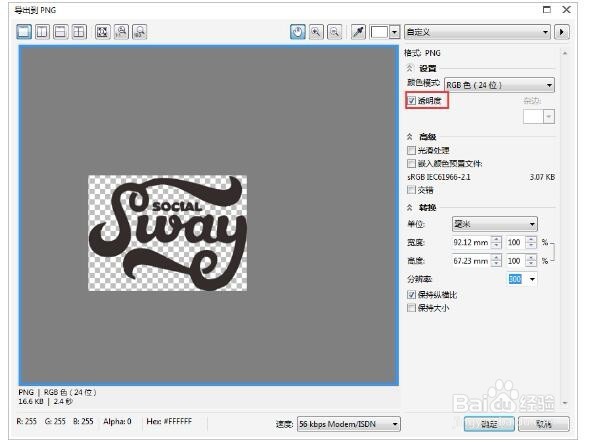
Task: Click the white eyedropper color swatch
Action: [x=379, y=32]
